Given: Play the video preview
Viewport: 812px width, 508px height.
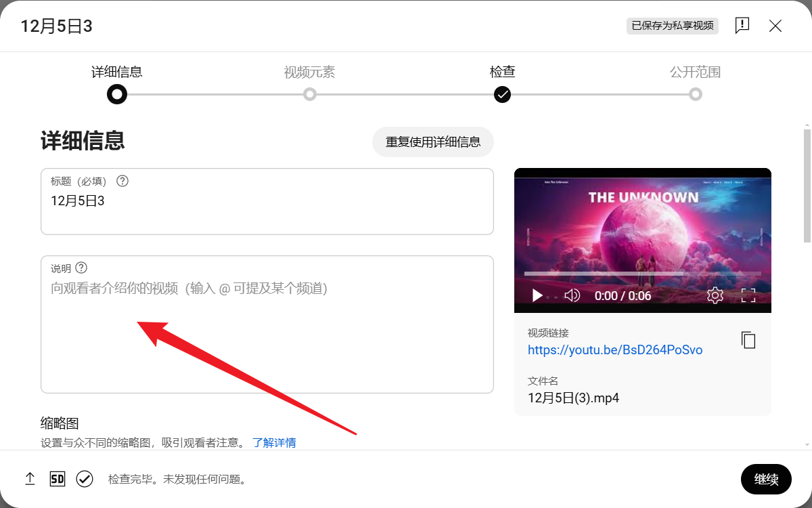Looking at the screenshot, I should [537, 295].
